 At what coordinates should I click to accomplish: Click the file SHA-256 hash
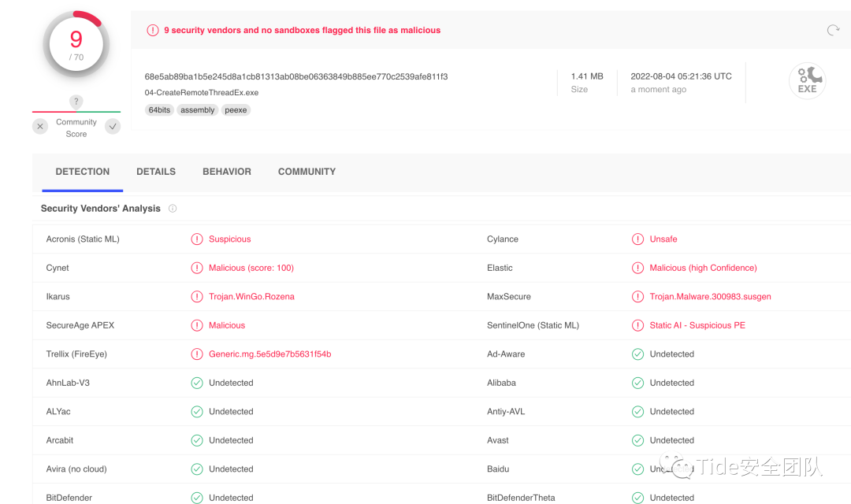pyautogui.click(x=296, y=76)
